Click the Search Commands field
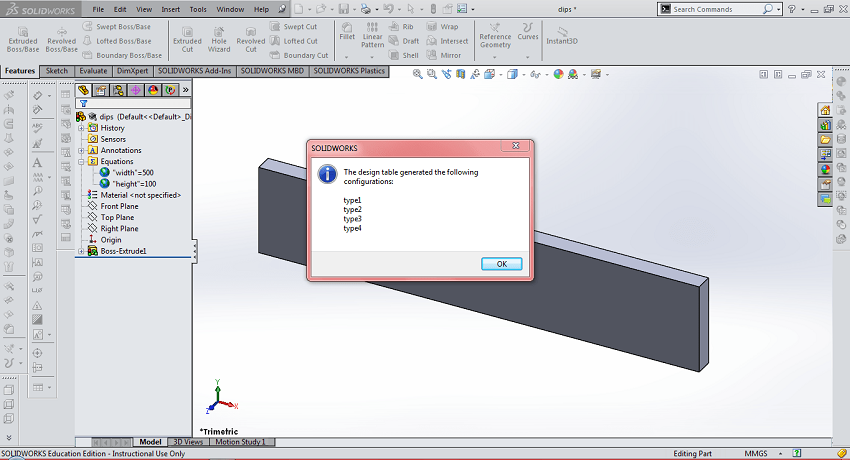 (x=717, y=9)
